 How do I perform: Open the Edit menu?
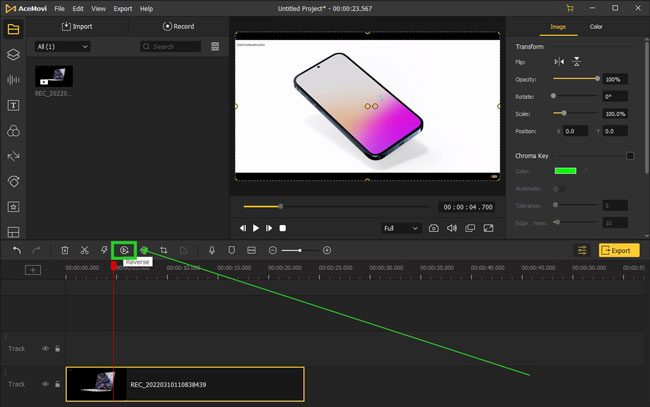(78, 8)
